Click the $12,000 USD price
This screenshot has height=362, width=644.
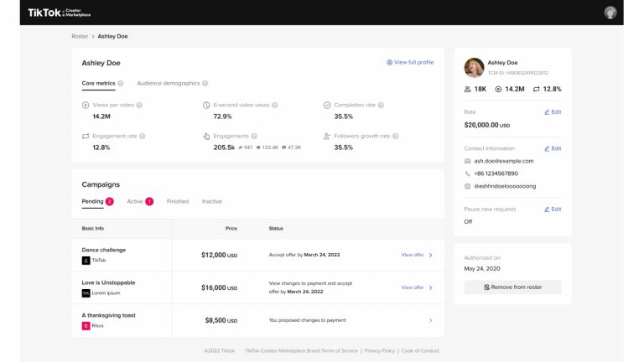[220, 255]
